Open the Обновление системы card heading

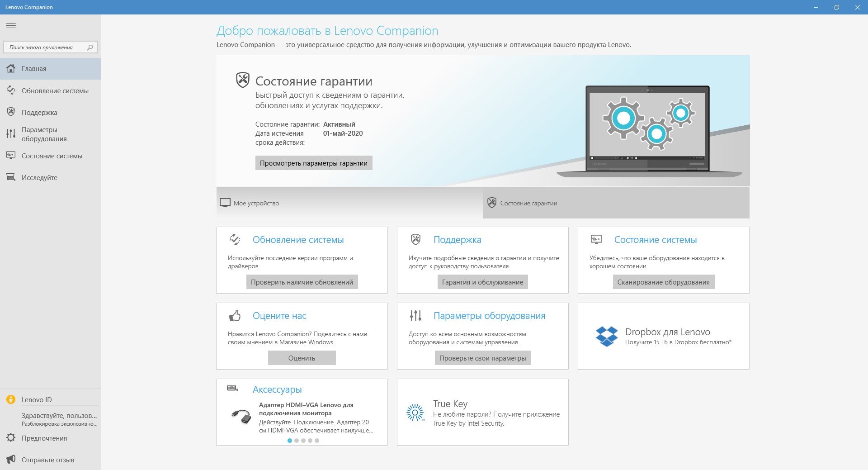point(298,240)
